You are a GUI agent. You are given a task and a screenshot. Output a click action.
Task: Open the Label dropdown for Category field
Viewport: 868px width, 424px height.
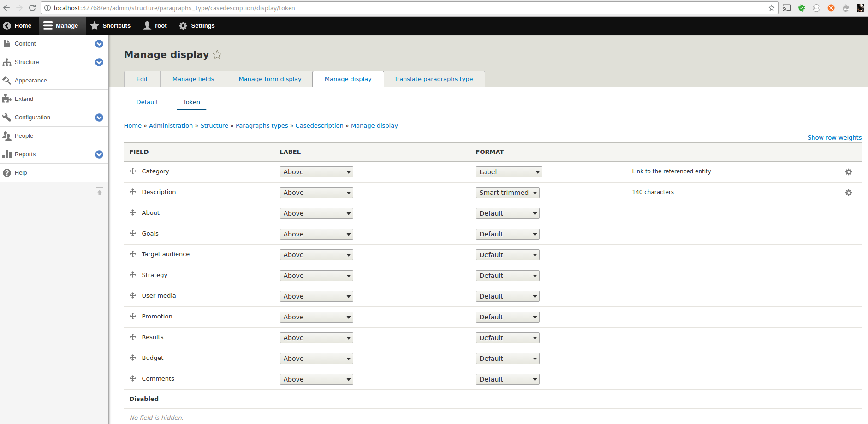coord(316,171)
